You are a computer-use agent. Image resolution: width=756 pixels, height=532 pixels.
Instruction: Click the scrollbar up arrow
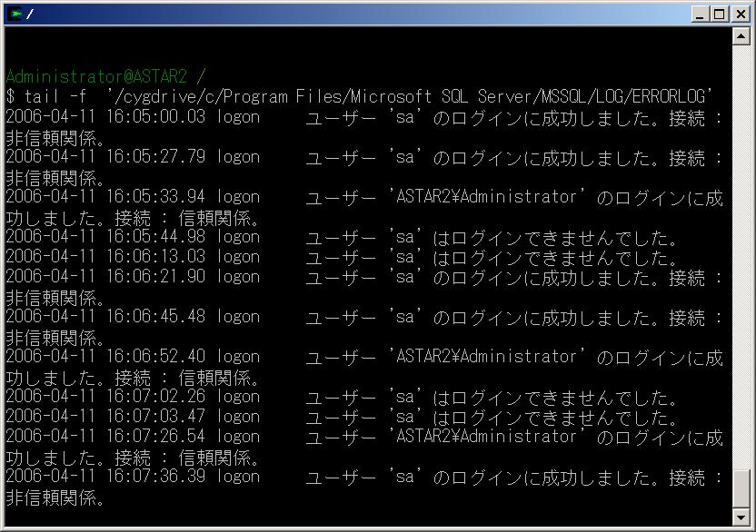tap(741, 37)
